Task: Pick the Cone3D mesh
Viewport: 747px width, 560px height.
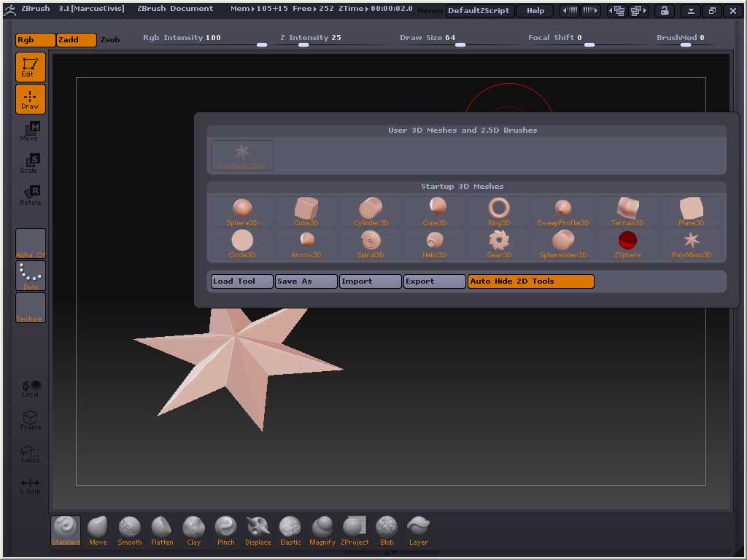Action: (x=435, y=211)
